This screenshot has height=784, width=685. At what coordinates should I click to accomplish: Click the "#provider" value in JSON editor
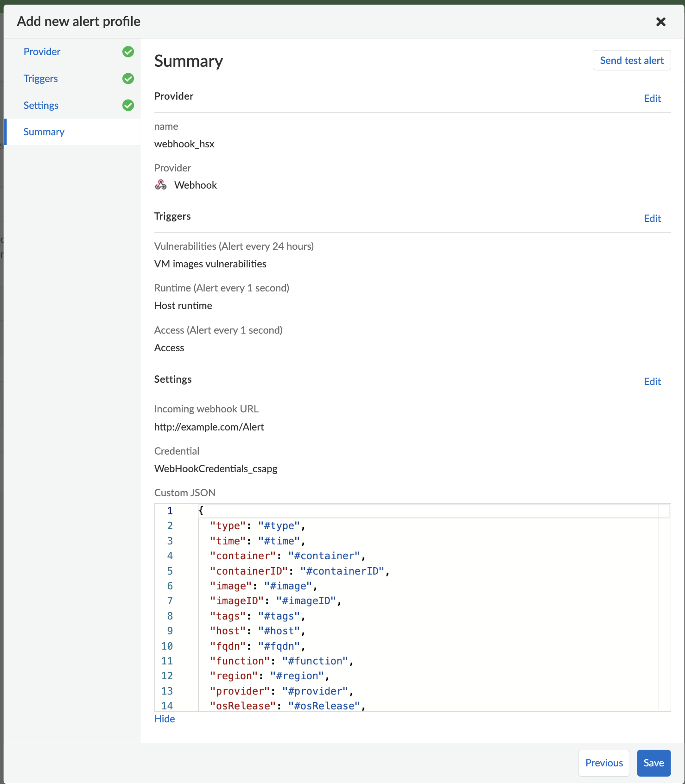[315, 691]
